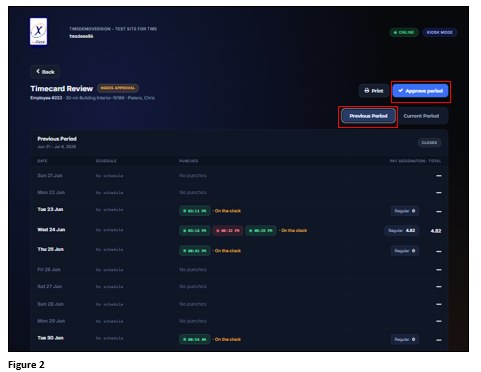Viewport: 481px width, 372px height.
Task: Click "No punches" on Mon 22 Jun row
Action: (x=193, y=192)
